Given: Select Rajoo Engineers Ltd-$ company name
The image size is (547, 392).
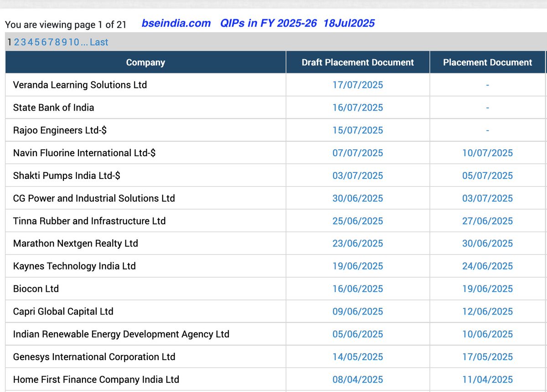Looking at the screenshot, I should click(x=60, y=131).
